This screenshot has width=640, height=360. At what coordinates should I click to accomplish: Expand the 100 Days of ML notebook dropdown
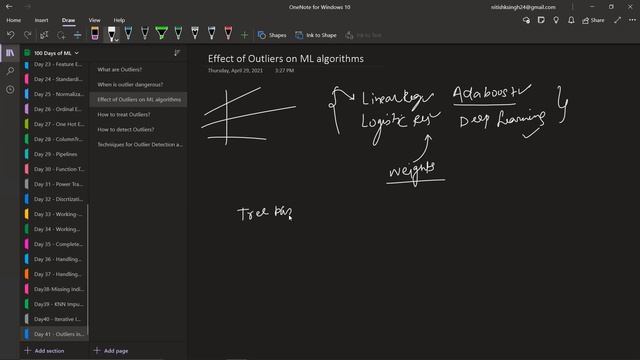click(76, 53)
